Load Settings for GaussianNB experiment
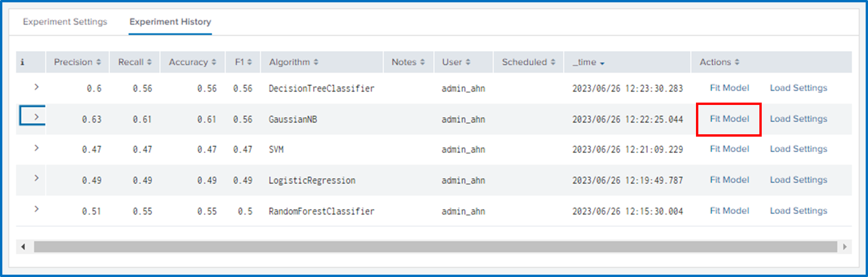The width and height of the screenshot is (868, 277). pyautogui.click(x=799, y=119)
